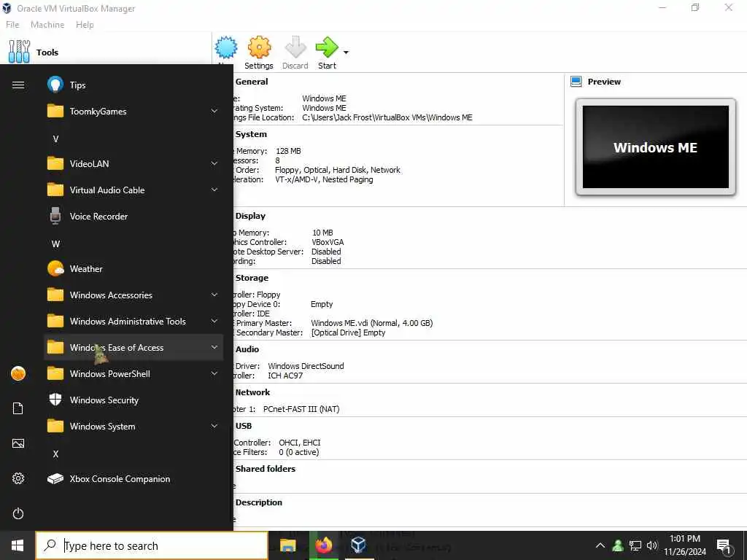The width and height of the screenshot is (747, 560).
Task: Open the Description section header
Action: [x=259, y=502]
